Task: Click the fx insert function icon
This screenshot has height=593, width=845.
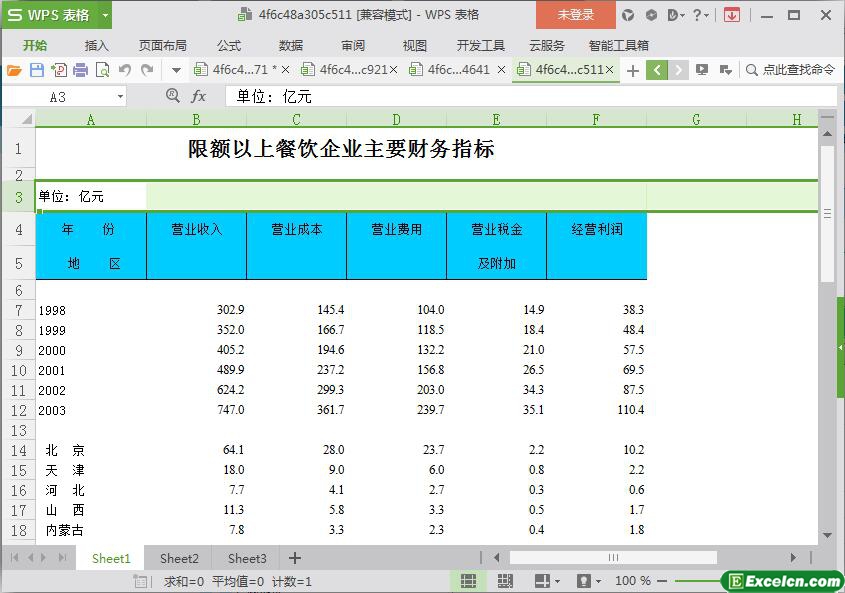Action: coord(198,96)
